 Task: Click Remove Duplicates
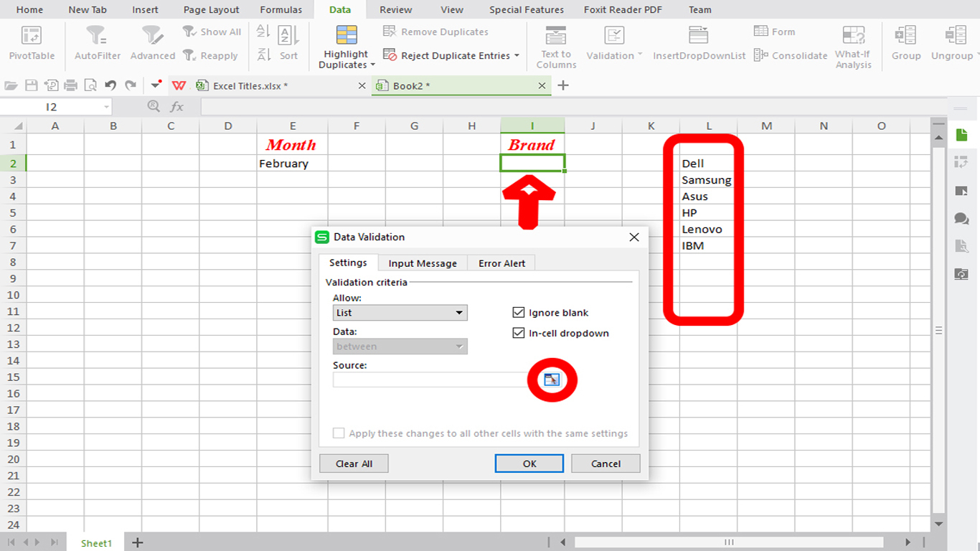pos(435,32)
